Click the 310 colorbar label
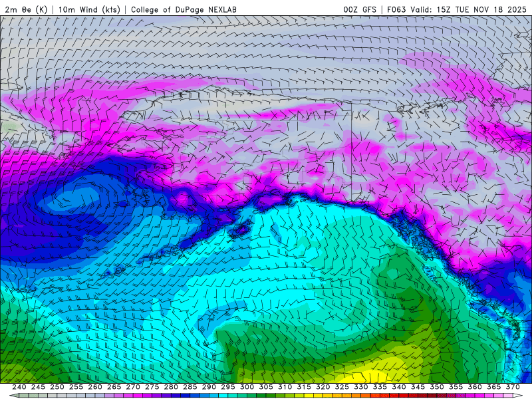Image resolution: width=532 pixels, height=399 pixels. click(285, 387)
